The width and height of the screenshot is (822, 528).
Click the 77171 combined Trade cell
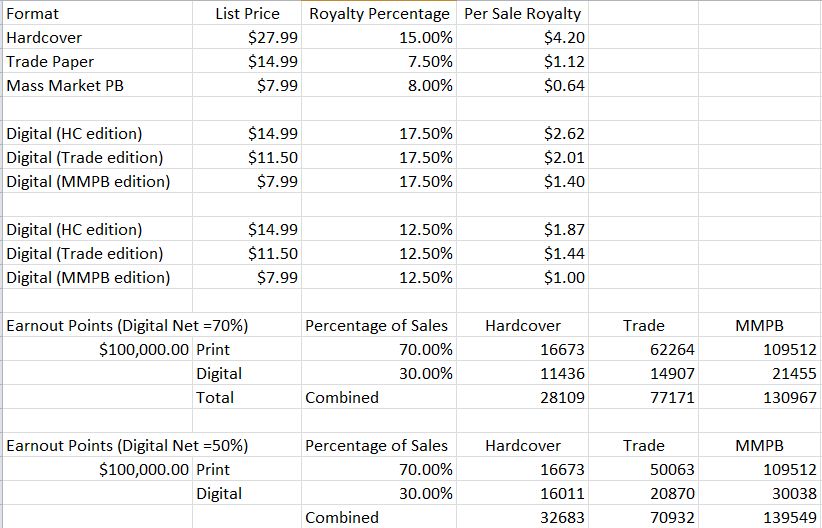(x=644, y=397)
